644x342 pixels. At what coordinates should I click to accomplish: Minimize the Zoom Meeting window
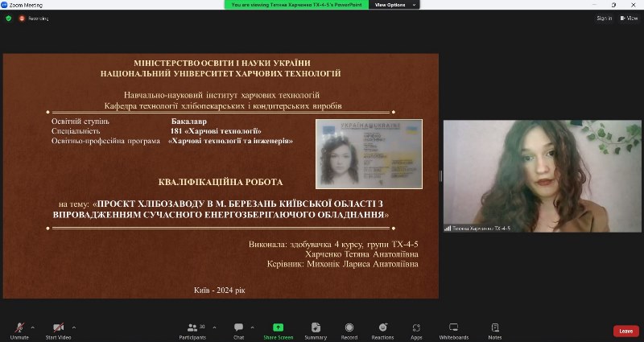[595, 5]
